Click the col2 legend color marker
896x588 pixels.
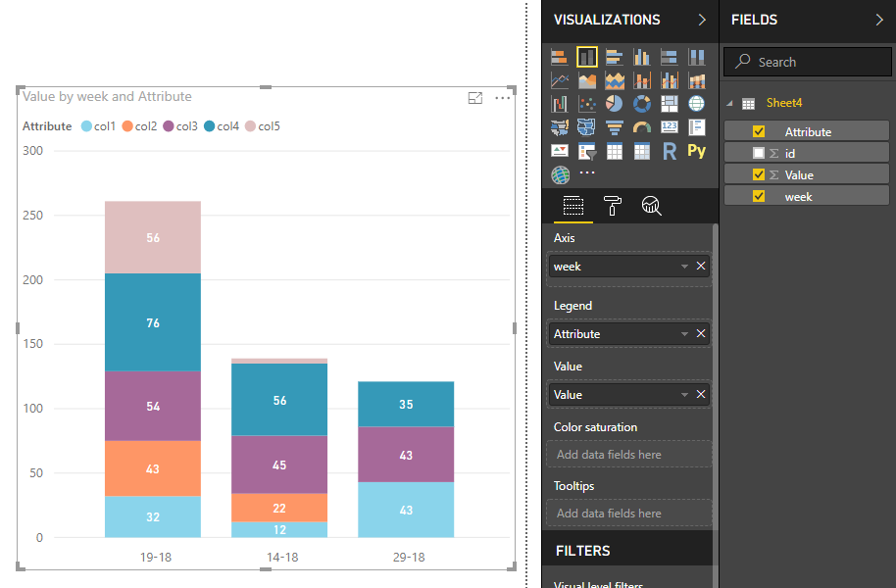pyautogui.click(x=127, y=126)
